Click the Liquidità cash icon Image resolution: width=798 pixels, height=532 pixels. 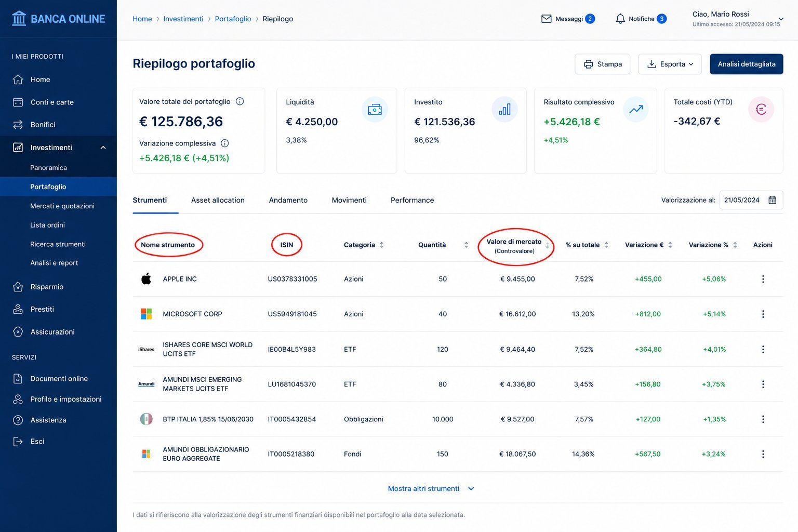pos(375,110)
